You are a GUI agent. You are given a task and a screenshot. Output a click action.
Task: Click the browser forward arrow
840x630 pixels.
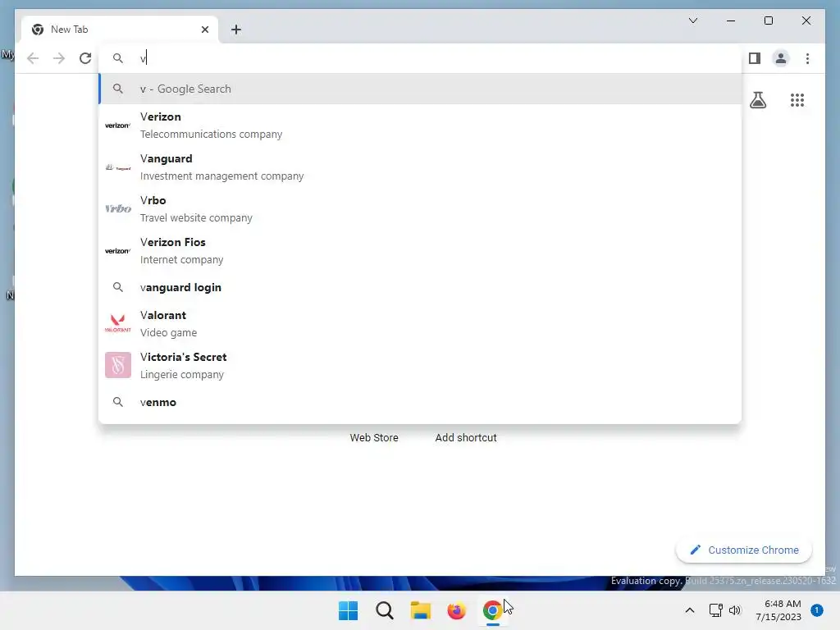tap(59, 58)
